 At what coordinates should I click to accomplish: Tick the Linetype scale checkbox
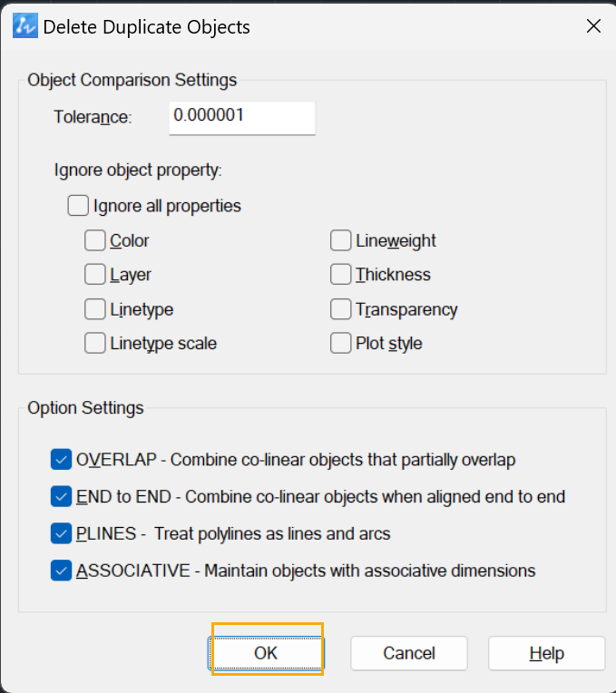95,343
